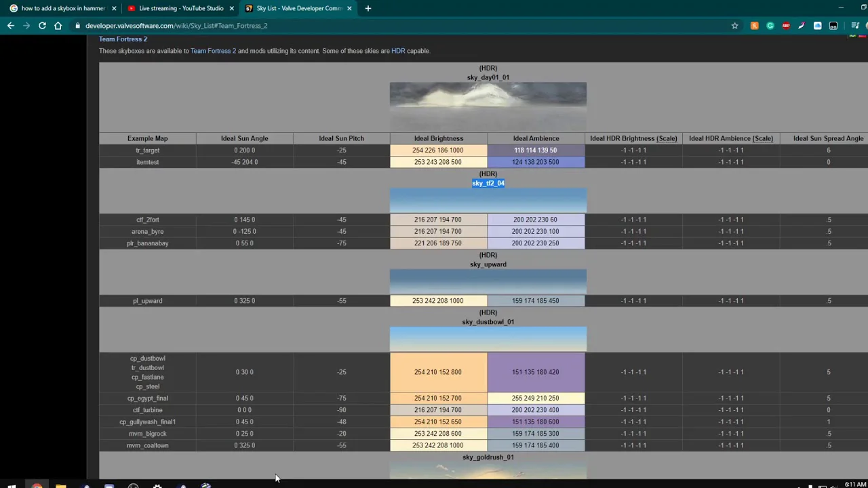
Task: Switch to the 'how to add a skybox' tab
Action: (x=62, y=8)
